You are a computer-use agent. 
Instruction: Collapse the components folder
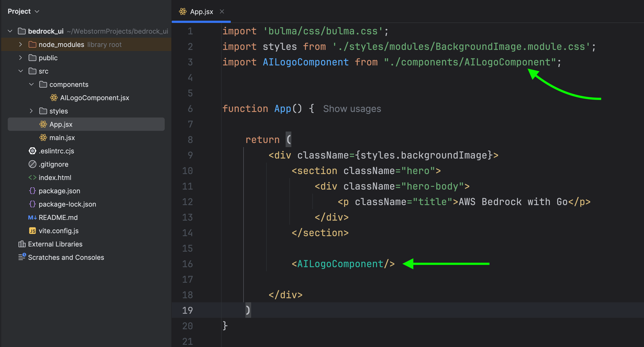31,84
